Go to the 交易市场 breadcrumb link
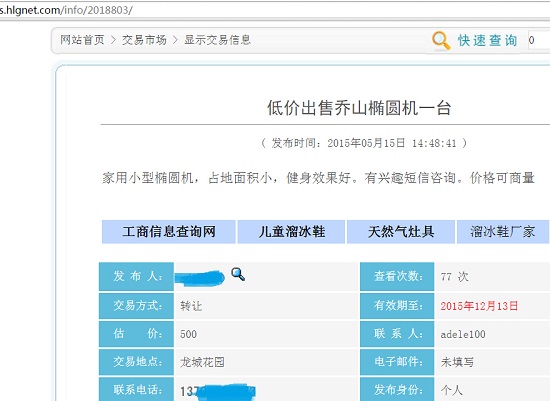Screen dimensions: 550x401 [144, 40]
